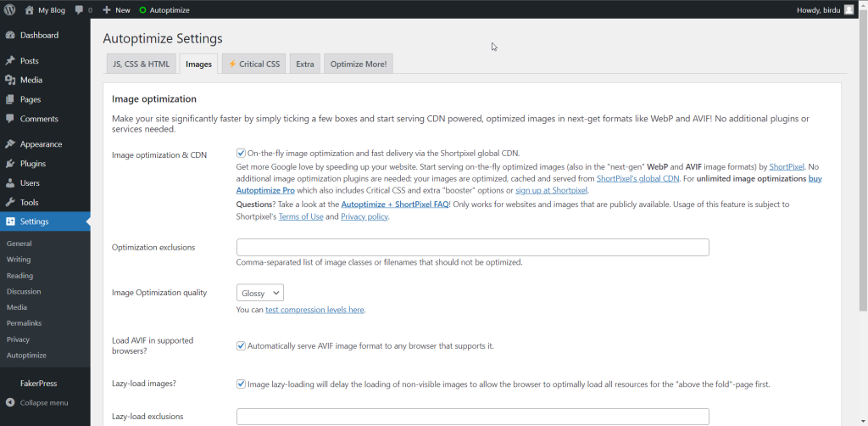This screenshot has width=868, height=426.
Task: Open General settings submenu item
Action: (19, 244)
